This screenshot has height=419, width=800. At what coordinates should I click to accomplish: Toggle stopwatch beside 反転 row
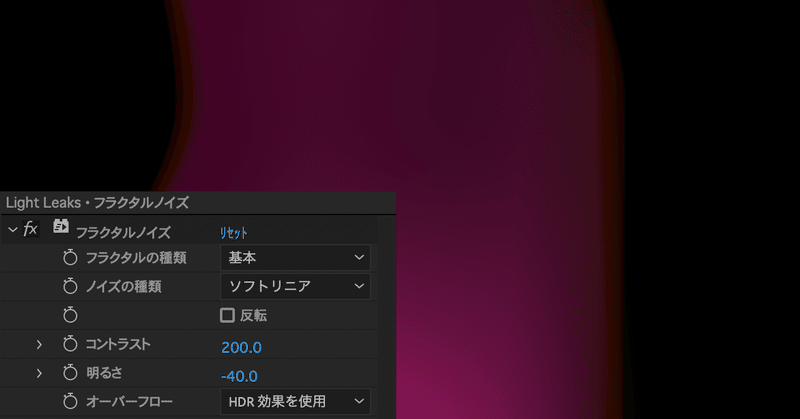tap(70, 315)
